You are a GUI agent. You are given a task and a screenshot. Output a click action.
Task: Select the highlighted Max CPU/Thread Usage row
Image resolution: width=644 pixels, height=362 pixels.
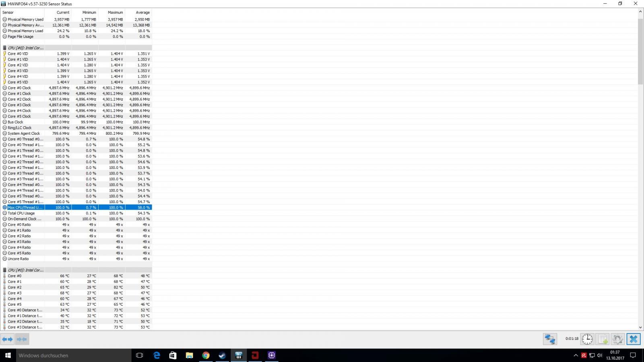click(76, 208)
